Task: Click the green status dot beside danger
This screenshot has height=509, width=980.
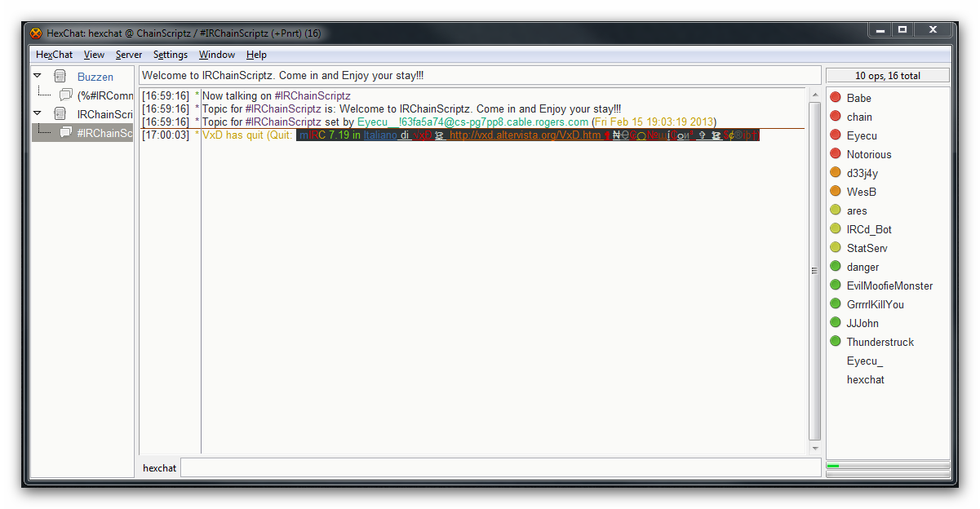Action: tap(835, 267)
